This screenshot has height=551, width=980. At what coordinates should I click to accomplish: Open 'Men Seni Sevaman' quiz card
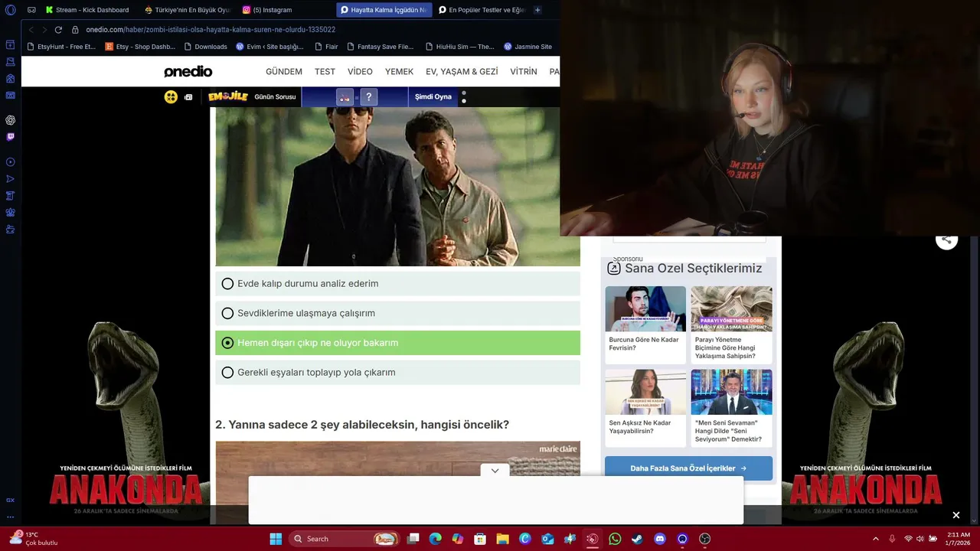[x=731, y=408]
